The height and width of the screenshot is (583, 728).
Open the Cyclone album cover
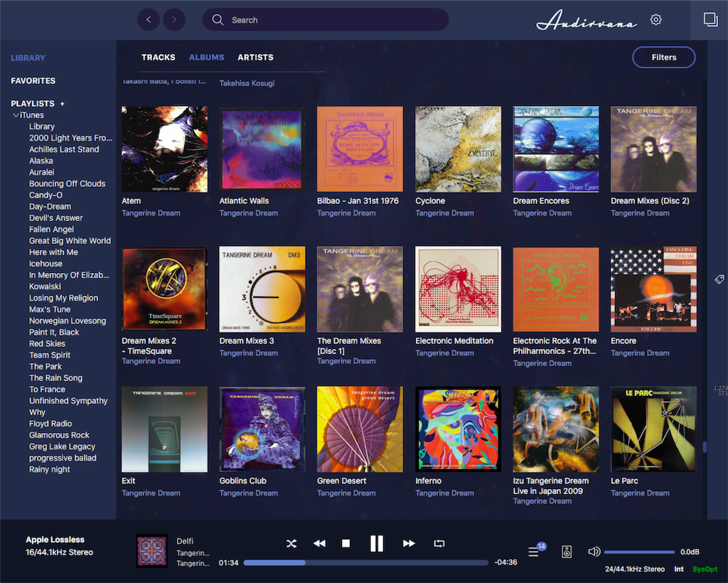[x=458, y=149]
